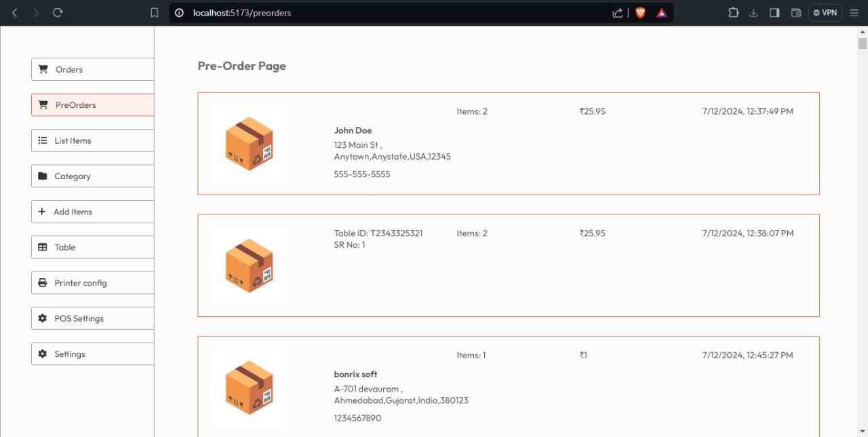Click the SR No: 1 text
Screen dimensions: 868x437
[349, 245]
